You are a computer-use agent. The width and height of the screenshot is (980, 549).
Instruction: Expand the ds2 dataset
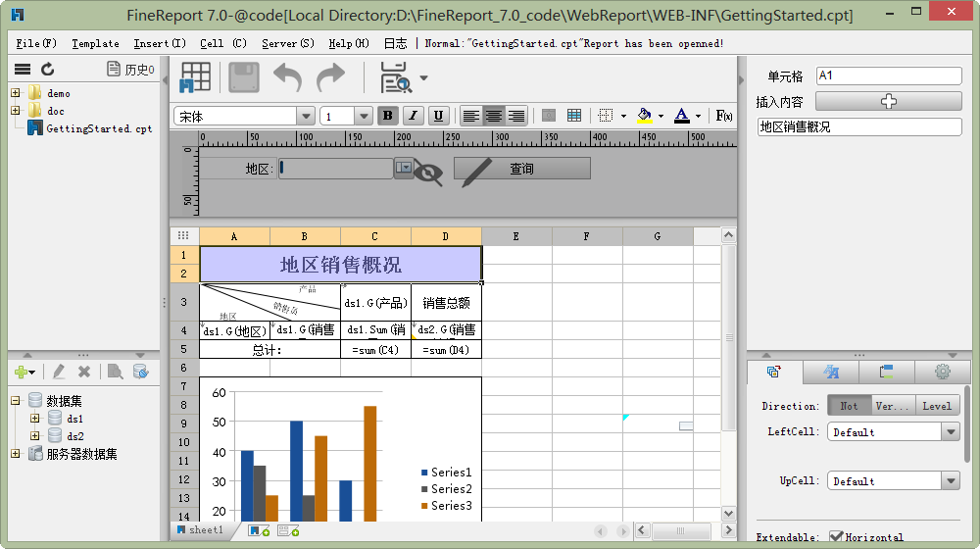pyautogui.click(x=35, y=435)
